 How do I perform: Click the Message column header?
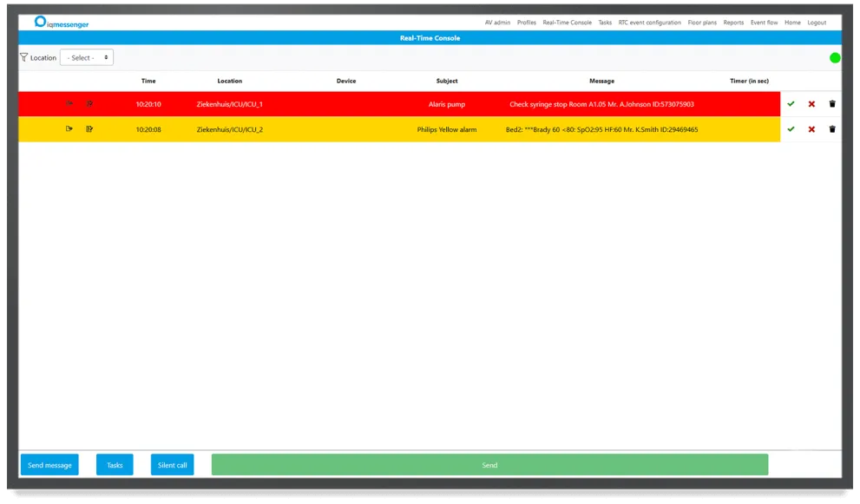click(x=601, y=81)
